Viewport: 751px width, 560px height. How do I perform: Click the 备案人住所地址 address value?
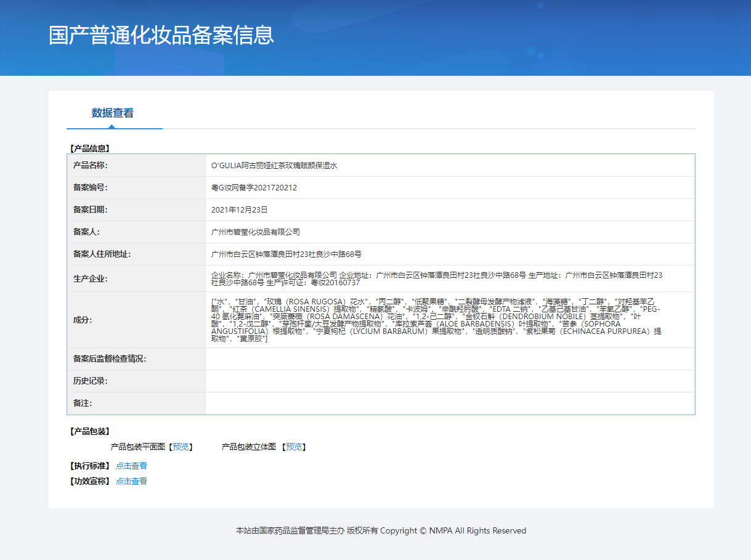pyautogui.click(x=286, y=254)
